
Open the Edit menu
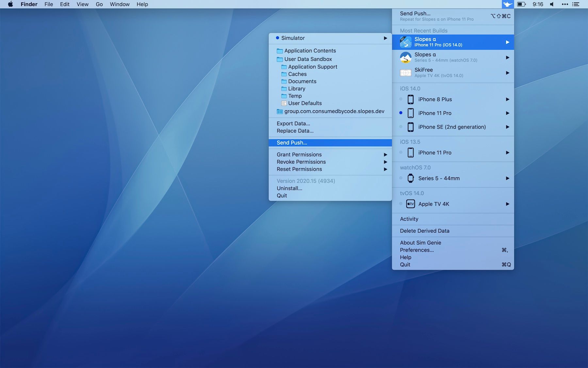pyautogui.click(x=65, y=4)
